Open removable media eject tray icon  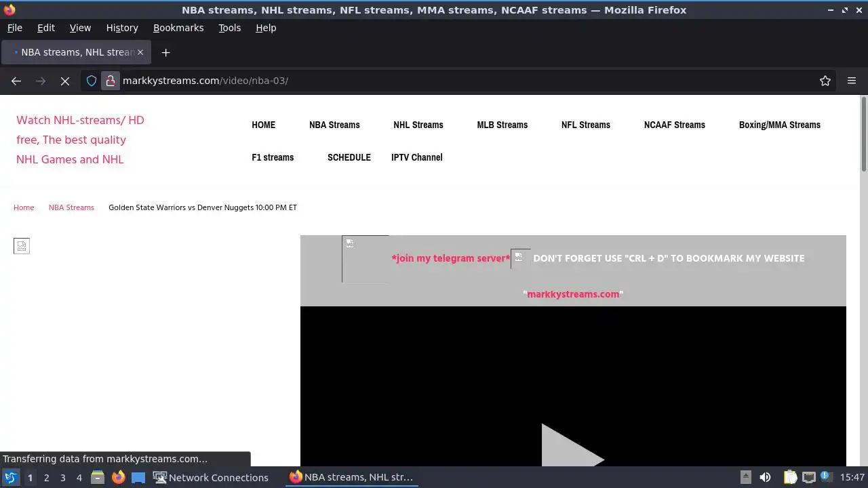pyautogui.click(x=745, y=477)
